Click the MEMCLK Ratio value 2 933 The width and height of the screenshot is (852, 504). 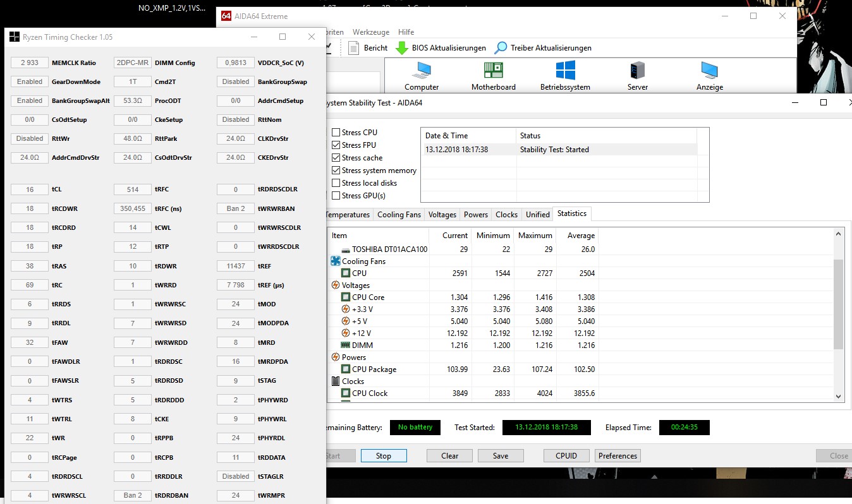tap(30, 63)
